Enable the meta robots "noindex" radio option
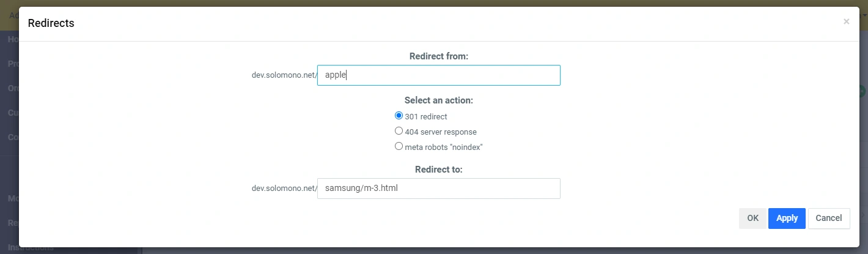Image resolution: width=868 pixels, height=254 pixels. pyautogui.click(x=399, y=146)
